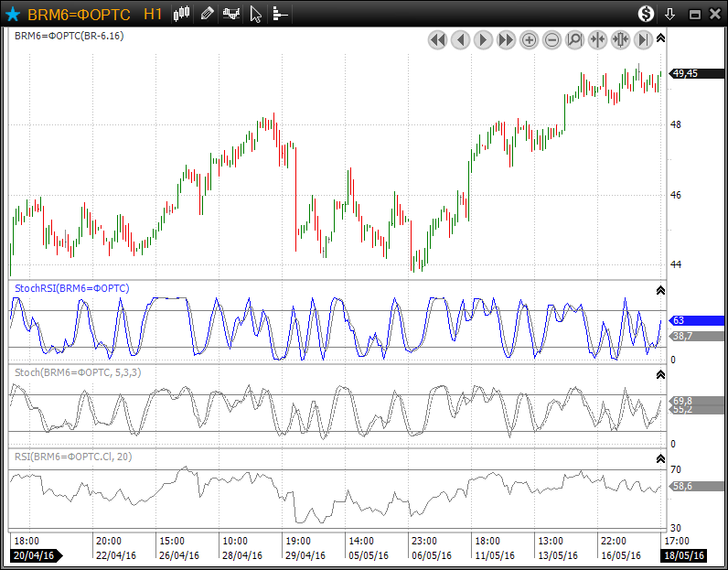The height and width of the screenshot is (570, 728).
Task: Select the cursor pointer tool
Action: pyautogui.click(x=255, y=14)
